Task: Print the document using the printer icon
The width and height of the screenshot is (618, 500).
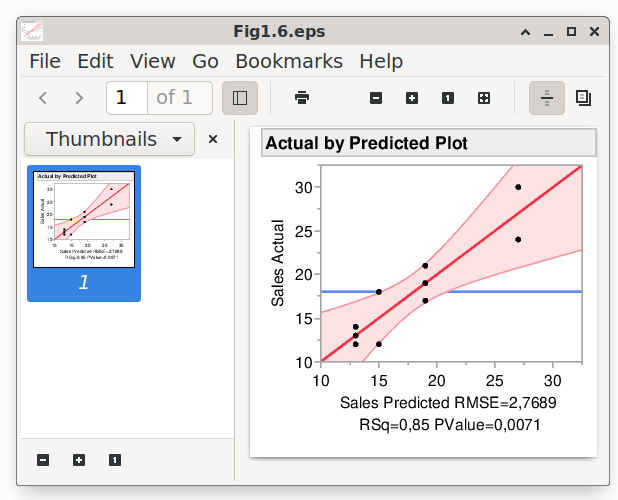Action: coord(302,98)
